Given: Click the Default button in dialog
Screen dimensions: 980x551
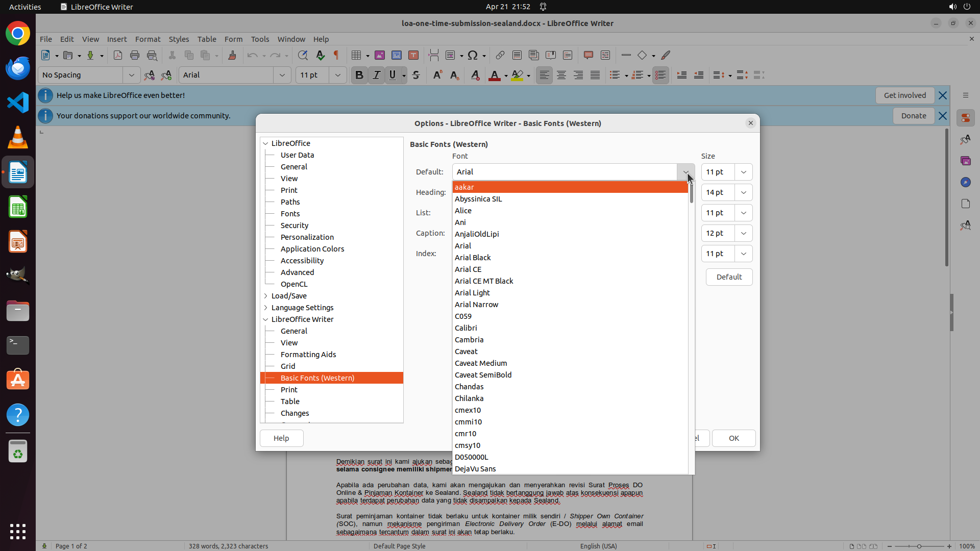Looking at the screenshot, I should [729, 277].
